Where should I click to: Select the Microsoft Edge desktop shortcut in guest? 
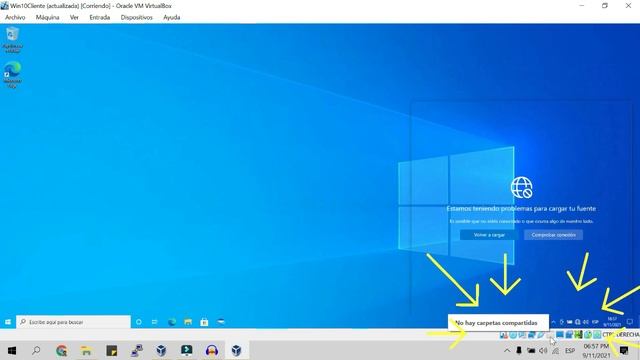click(x=13, y=74)
